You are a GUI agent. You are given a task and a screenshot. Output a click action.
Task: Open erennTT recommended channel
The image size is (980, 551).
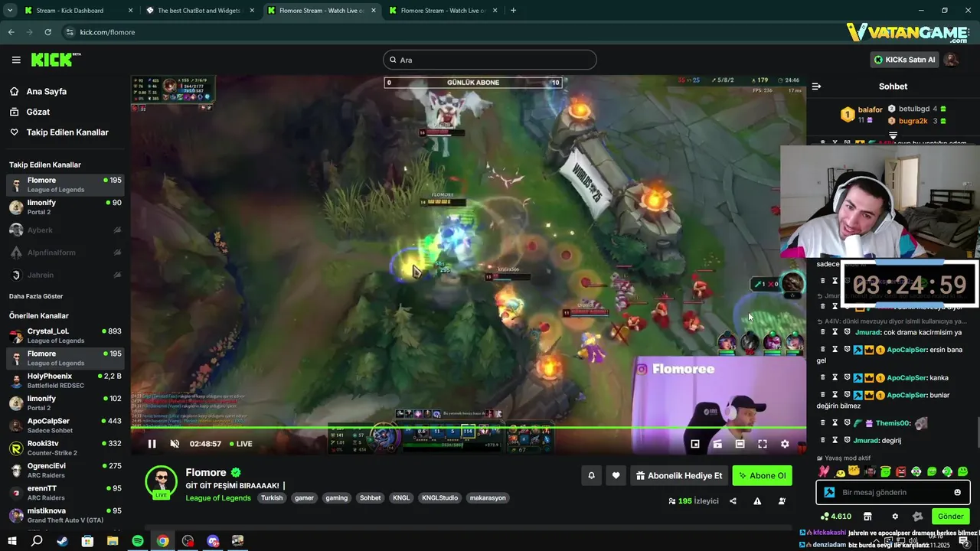[x=65, y=493]
